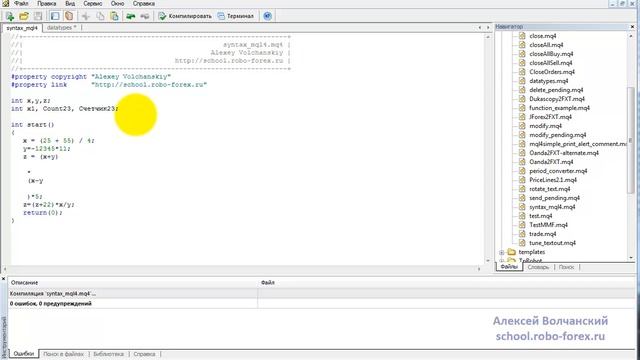Select function_example.mq4 in the navigator
Image resolution: width=640 pixels, height=360 pixels.
click(x=559, y=108)
